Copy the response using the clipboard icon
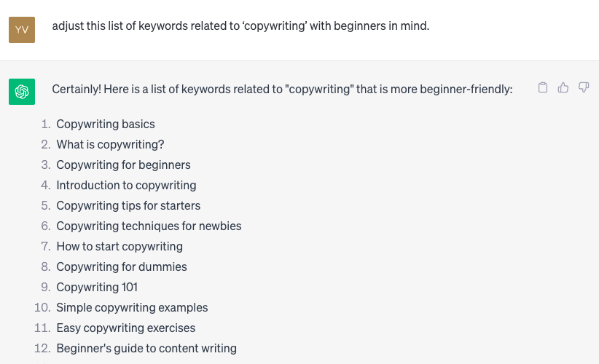599x364 pixels. (x=542, y=88)
